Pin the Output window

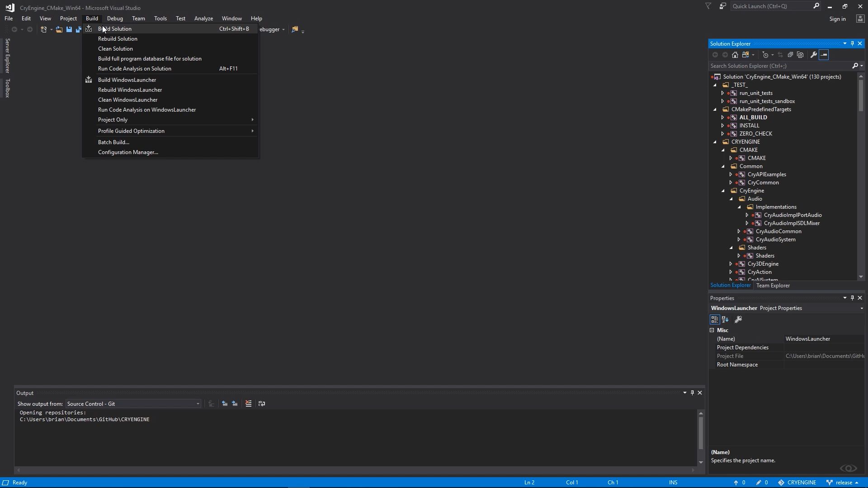[x=692, y=393]
